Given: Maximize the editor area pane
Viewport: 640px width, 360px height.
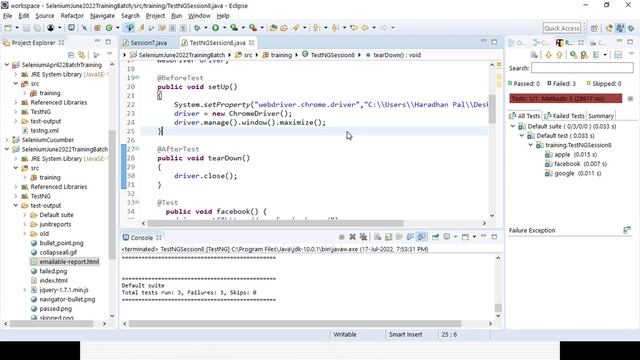Looking at the screenshot, I should click(494, 42).
